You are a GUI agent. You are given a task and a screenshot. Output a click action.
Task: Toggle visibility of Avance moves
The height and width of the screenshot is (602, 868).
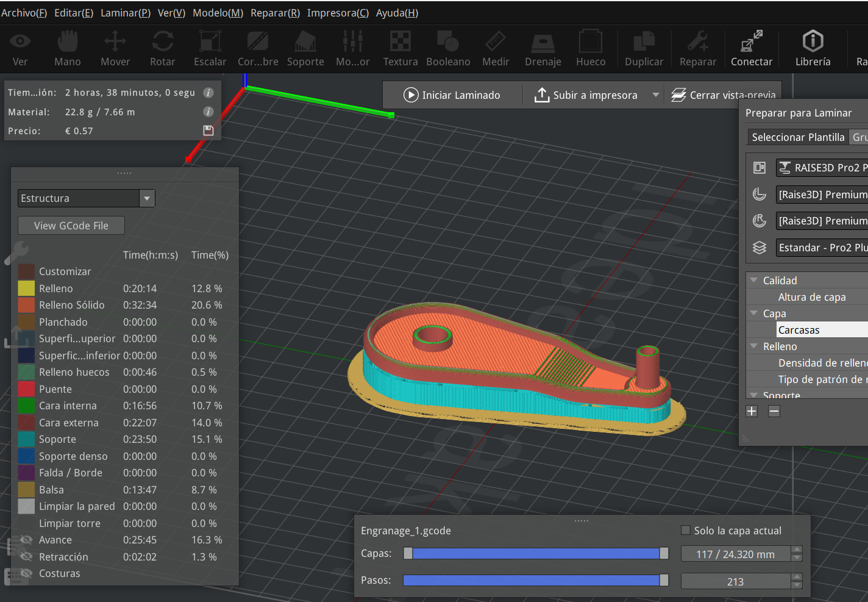[26, 540]
